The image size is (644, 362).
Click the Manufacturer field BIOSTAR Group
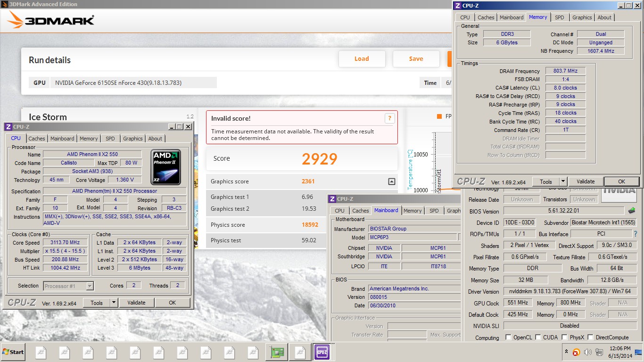[x=414, y=229]
